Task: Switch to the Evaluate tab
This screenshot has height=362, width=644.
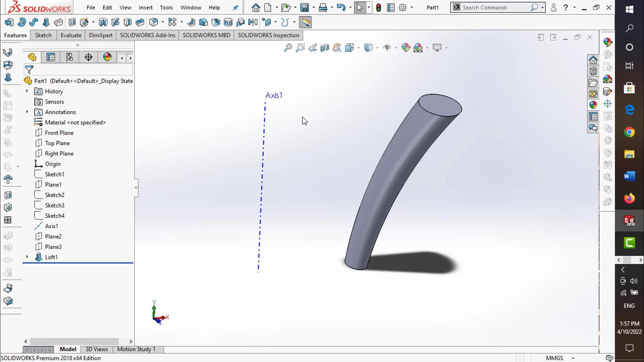Action: [71, 35]
